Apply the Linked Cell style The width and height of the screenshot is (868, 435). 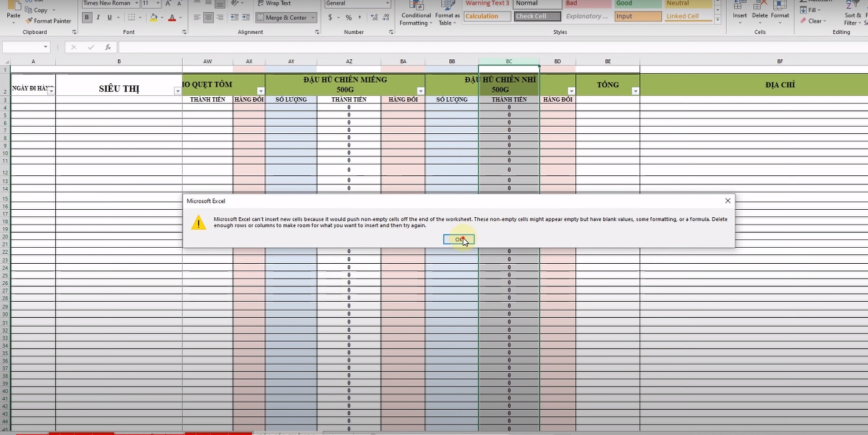688,16
